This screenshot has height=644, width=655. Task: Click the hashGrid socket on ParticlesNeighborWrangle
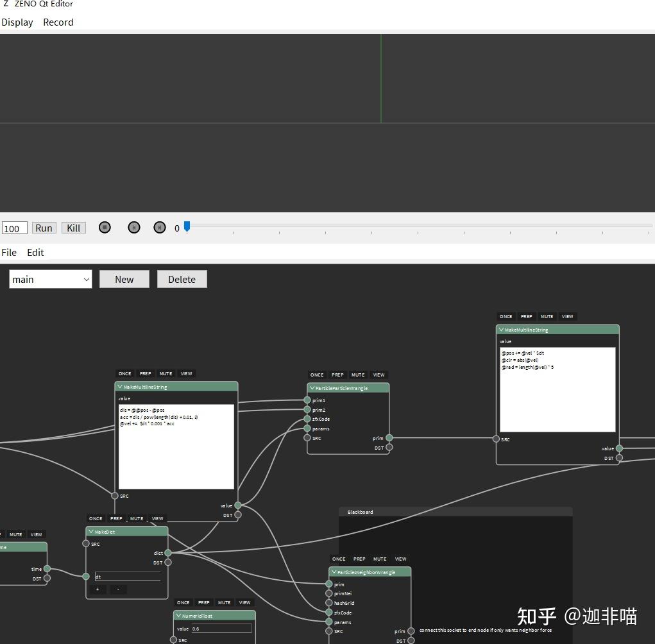(x=328, y=603)
